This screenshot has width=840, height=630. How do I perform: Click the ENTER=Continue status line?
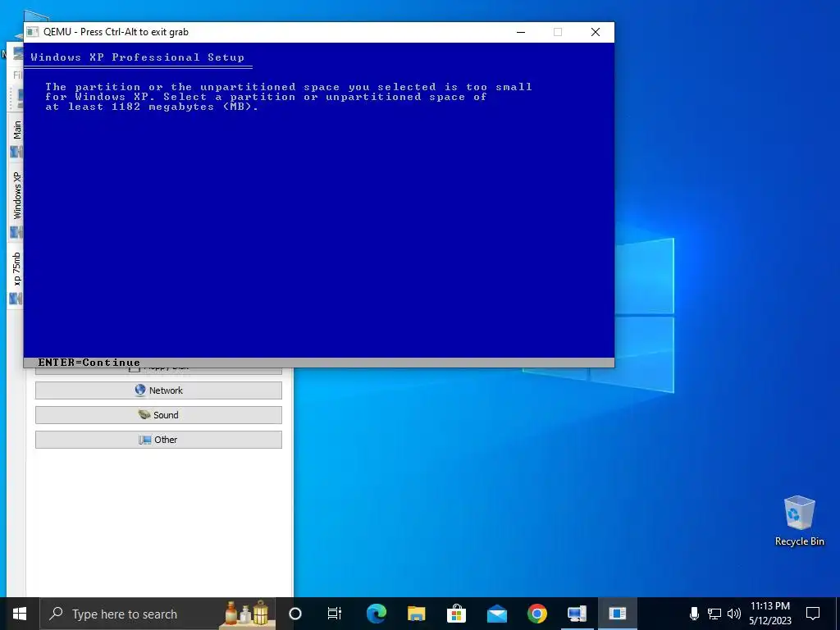89,363
